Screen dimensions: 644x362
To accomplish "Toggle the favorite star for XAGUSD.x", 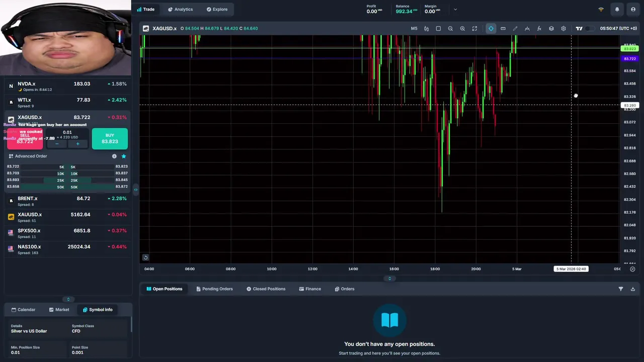I will click(x=124, y=156).
